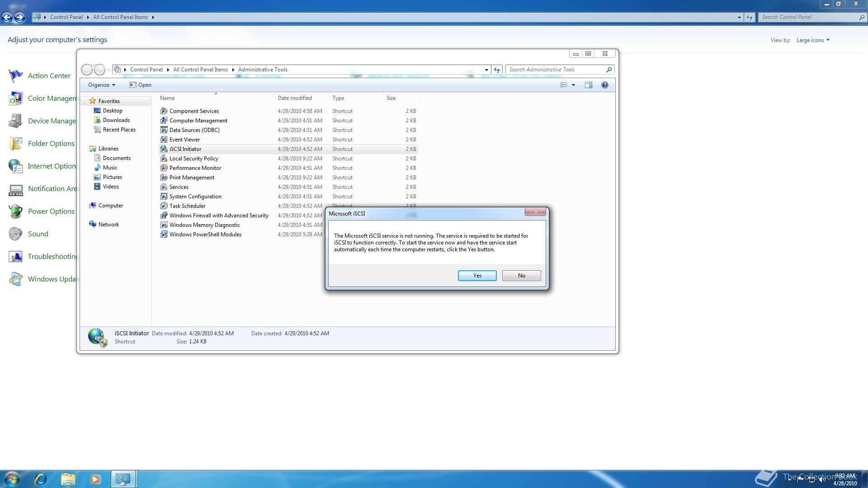Select Network in the navigation pane
The height and width of the screenshot is (488, 868).
pyautogui.click(x=108, y=225)
